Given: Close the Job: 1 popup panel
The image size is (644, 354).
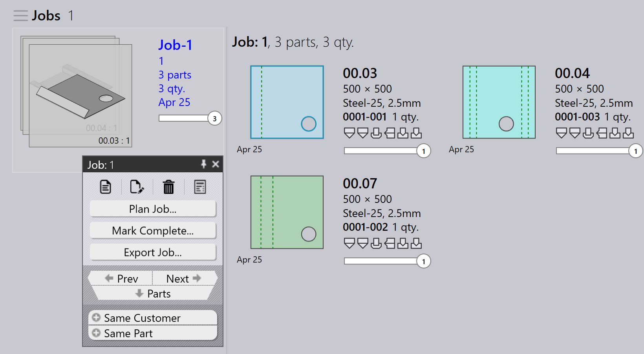Looking at the screenshot, I should [216, 164].
